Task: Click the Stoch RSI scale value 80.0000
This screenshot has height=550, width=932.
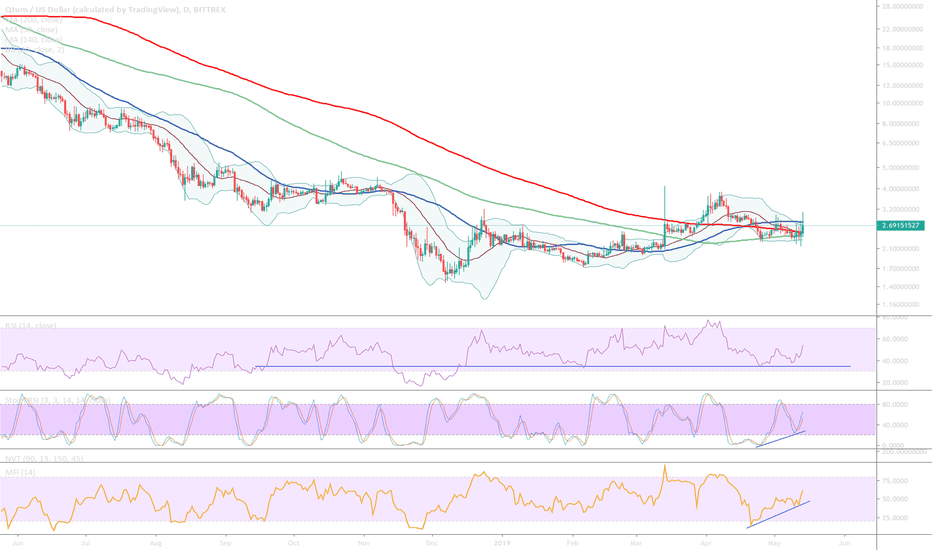Action: pos(895,404)
